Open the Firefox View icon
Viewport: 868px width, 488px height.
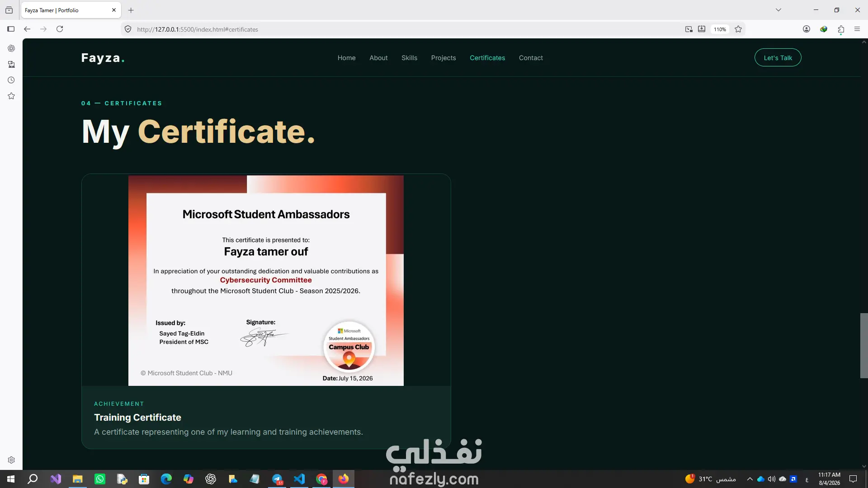point(9,10)
